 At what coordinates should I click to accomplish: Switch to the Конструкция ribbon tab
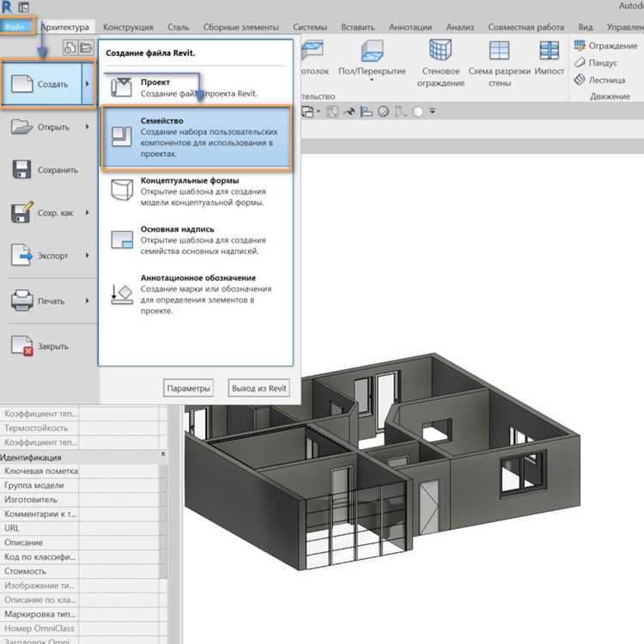[x=128, y=27]
